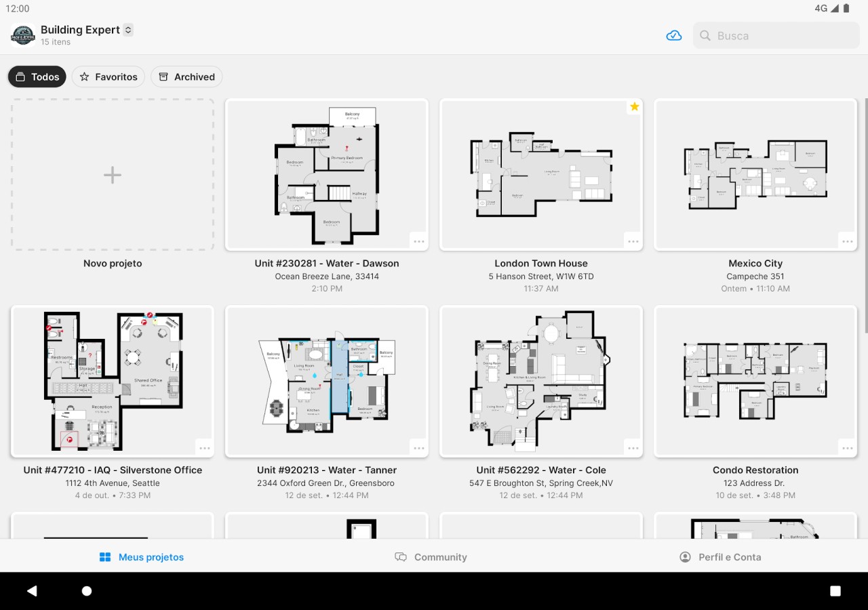Open options for Unit #477210 Silverstone Office
The width and height of the screenshot is (868, 610).
(204, 448)
